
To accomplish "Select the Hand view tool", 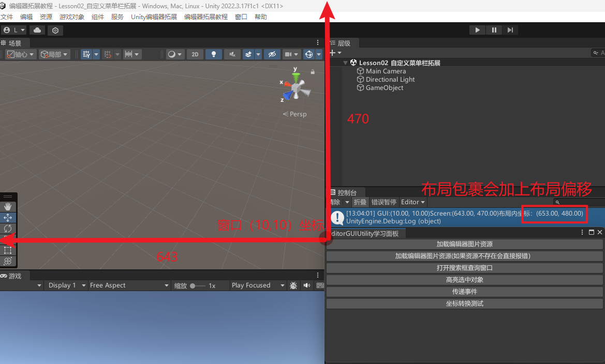I will (x=8, y=207).
